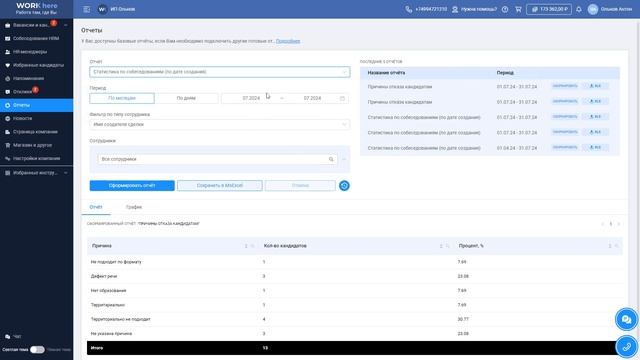This screenshot has height=360, width=640.
Task: Click the Чат icon in sidebar
Action: pos(7,337)
